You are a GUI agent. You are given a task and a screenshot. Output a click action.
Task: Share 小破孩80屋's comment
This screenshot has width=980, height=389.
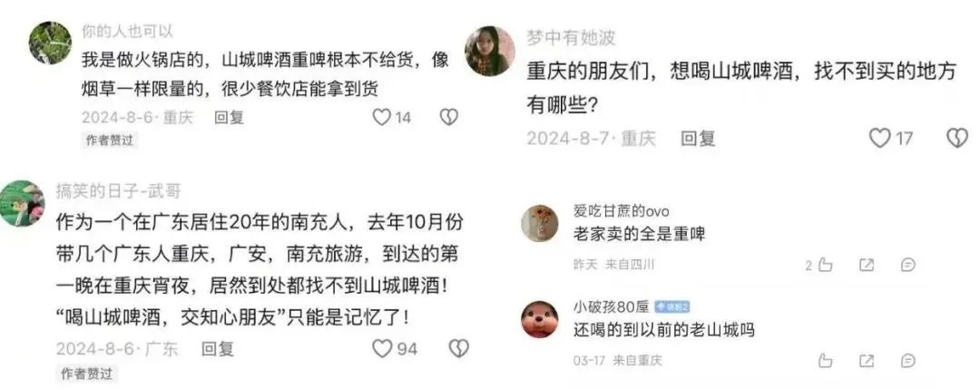pos(867,360)
